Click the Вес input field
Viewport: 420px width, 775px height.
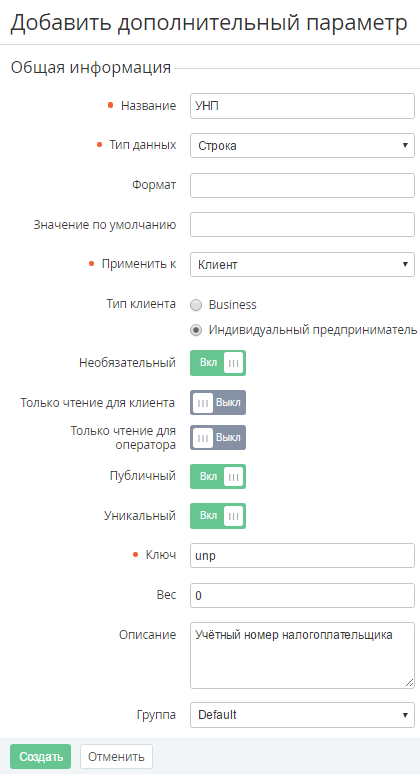[302, 596]
